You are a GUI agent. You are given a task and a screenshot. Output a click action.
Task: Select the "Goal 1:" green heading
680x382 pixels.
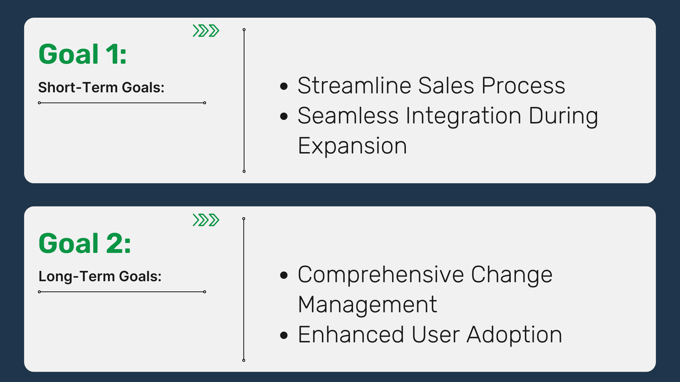(82, 54)
